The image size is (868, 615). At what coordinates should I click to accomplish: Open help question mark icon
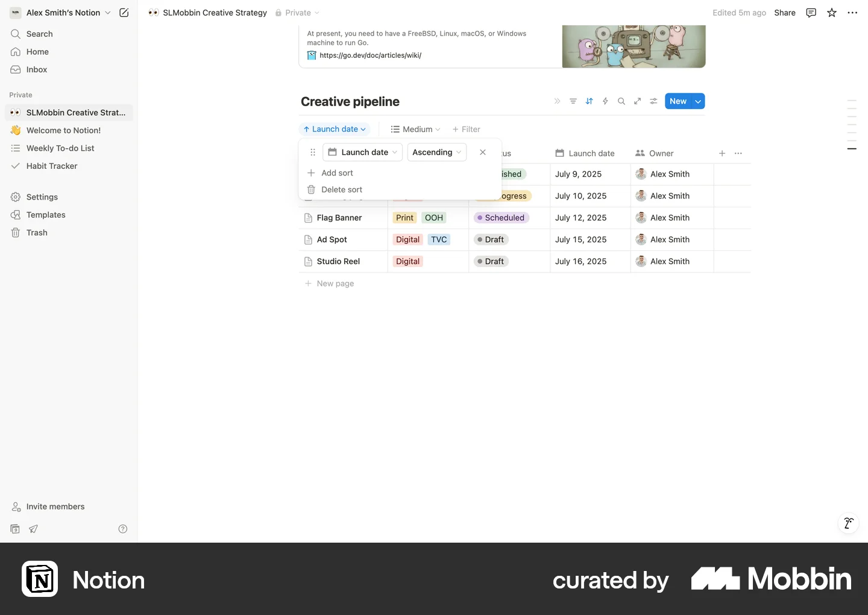(x=123, y=529)
